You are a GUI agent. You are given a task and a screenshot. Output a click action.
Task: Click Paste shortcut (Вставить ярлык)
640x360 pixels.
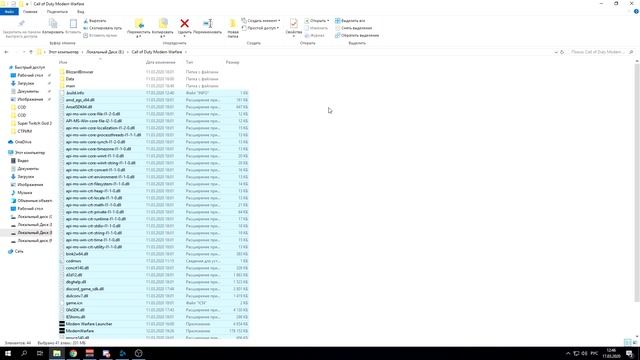point(100,36)
